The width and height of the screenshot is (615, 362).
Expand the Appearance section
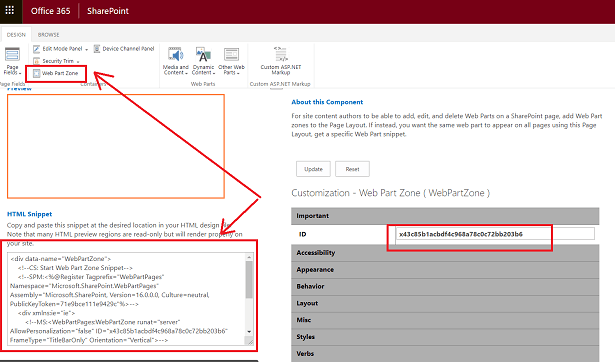coord(445,270)
